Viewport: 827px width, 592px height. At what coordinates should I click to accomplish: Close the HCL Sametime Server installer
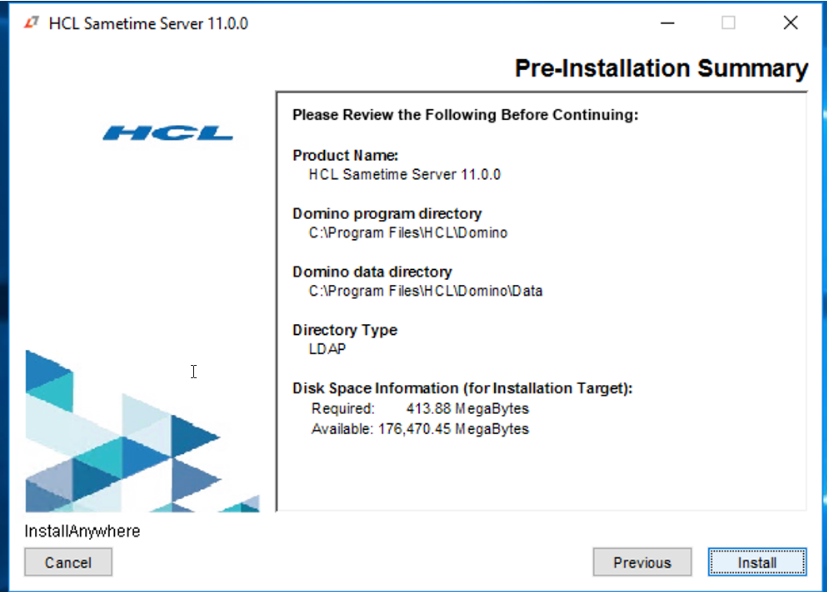[790, 23]
